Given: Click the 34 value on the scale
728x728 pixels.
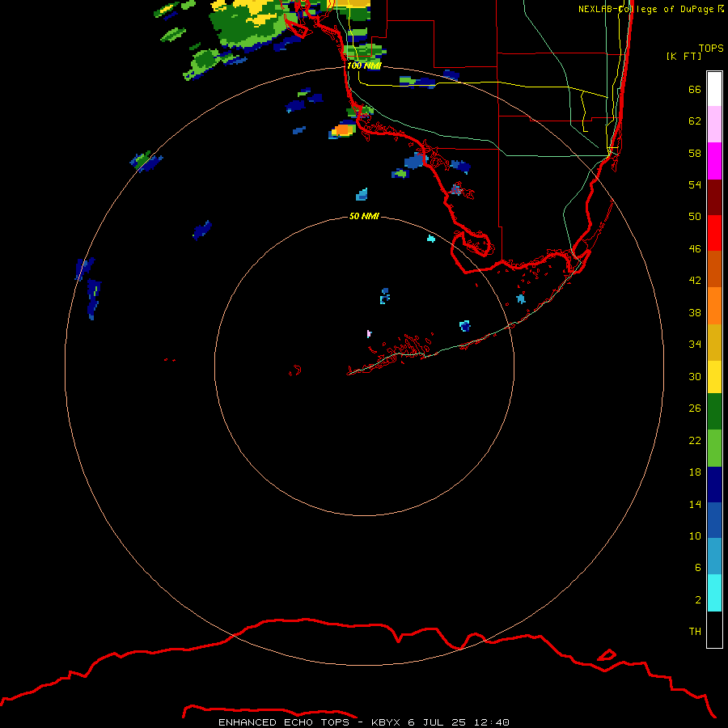Looking at the screenshot, I should (x=695, y=345).
